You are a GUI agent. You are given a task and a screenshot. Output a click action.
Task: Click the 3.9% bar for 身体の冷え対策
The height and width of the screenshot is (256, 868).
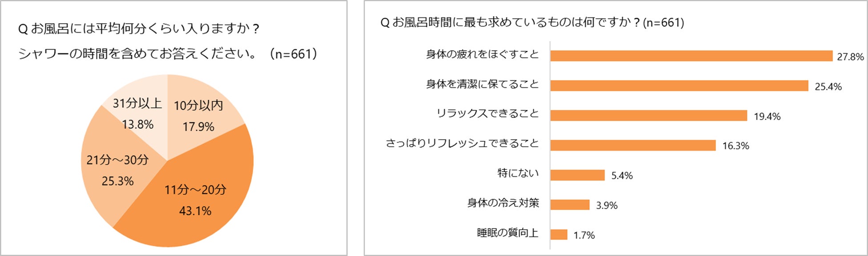(x=570, y=205)
